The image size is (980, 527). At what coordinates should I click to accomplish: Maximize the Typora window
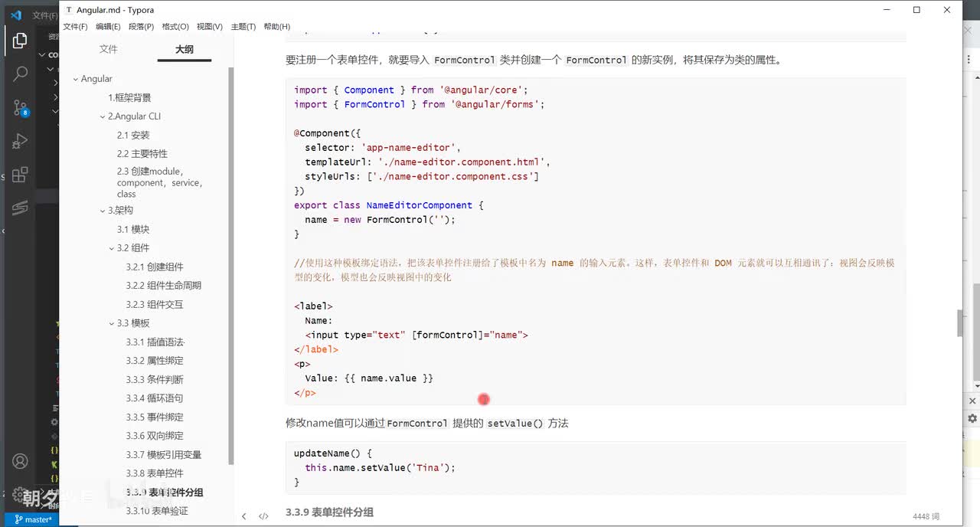coord(916,10)
